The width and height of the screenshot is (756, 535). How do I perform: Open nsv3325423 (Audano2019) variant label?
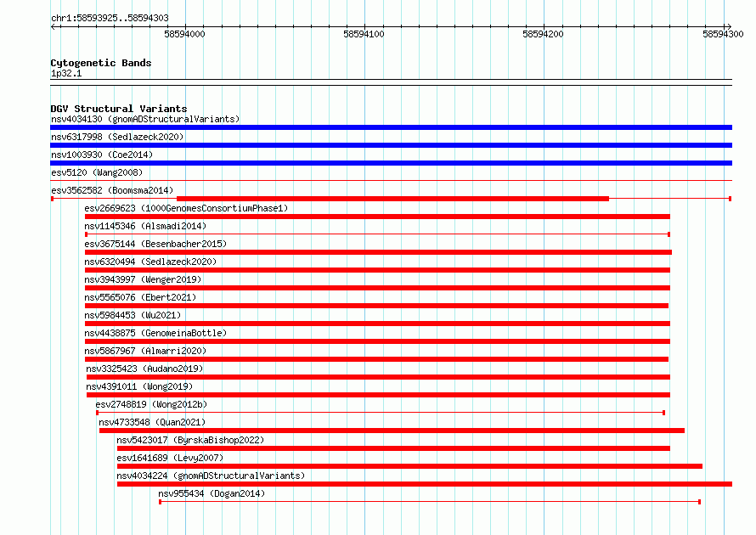(144, 369)
